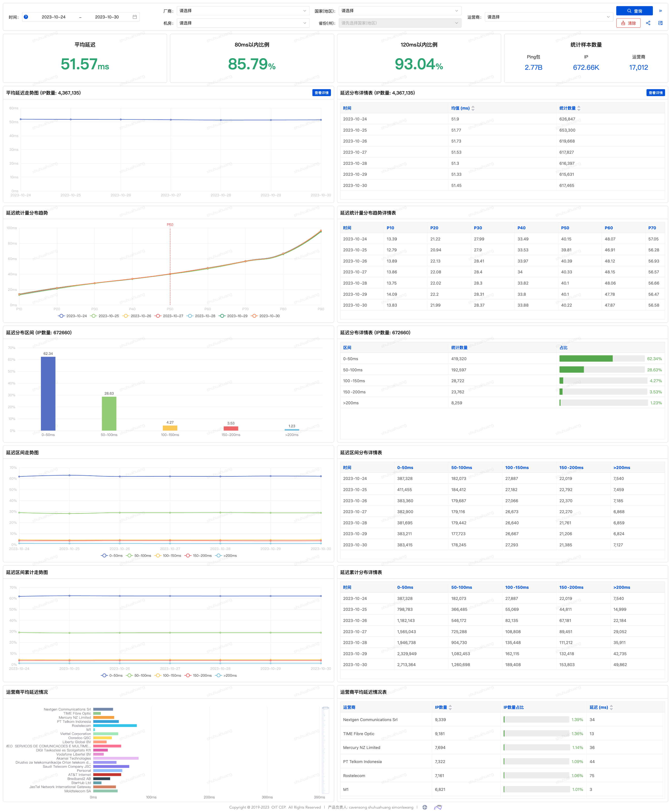
Task: Click the help question mark beside 时间
Action: tap(26, 17)
